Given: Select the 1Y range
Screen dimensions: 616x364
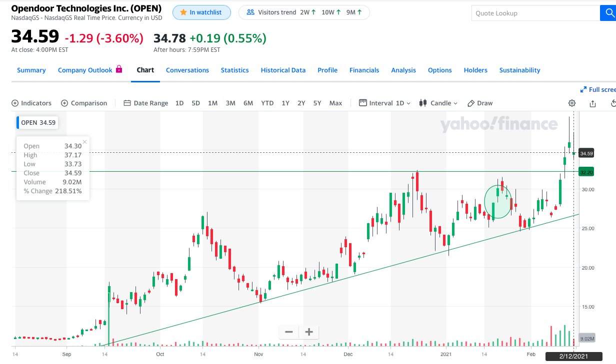Looking at the screenshot, I should 285,103.
